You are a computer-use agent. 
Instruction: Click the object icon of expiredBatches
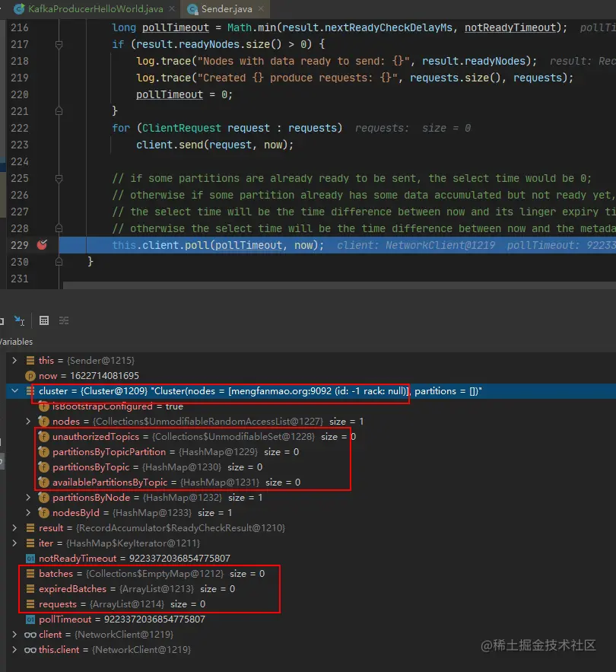[30, 589]
